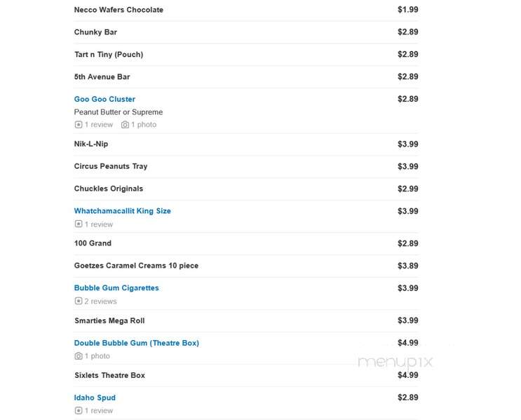Click the camera photo icon under Goo Goo Cluster
521x420 pixels.
click(x=125, y=125)
